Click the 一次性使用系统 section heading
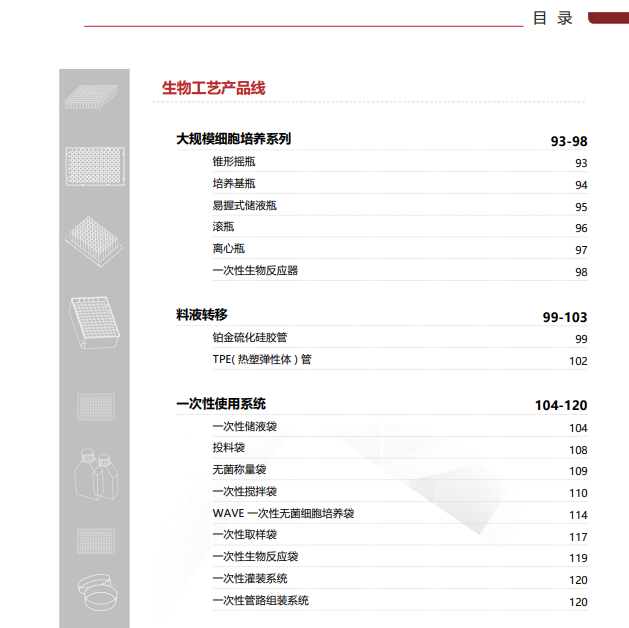Viewport: 629px width, 628px height. coord(220,404)
